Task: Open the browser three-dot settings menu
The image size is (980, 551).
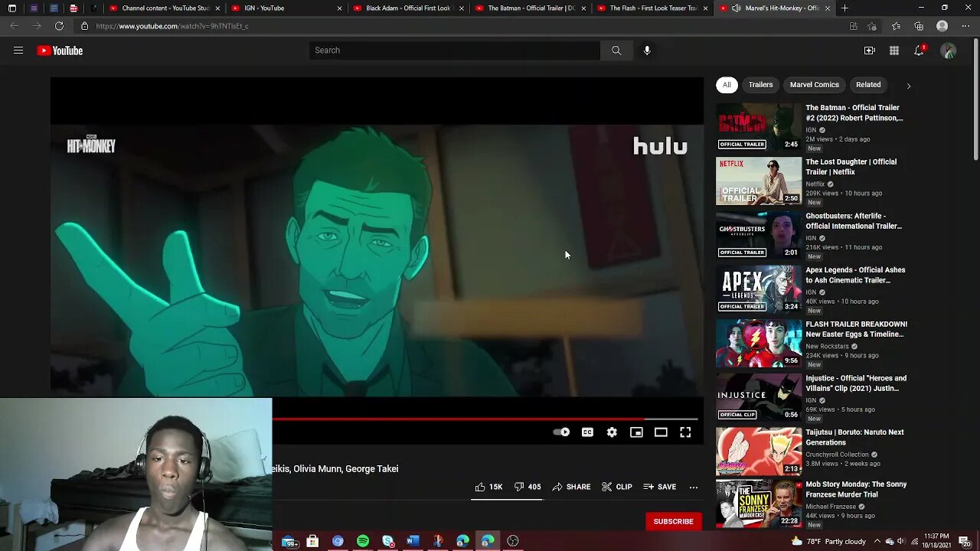Action: 965,26
